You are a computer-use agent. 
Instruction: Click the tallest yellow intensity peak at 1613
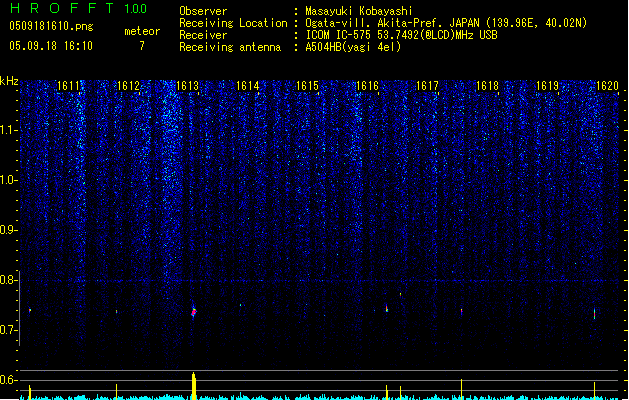(x=194, y=386)
